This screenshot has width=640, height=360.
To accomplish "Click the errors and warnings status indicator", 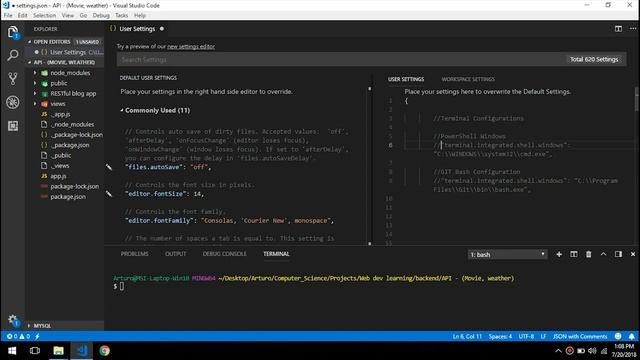I will (18, 336).
